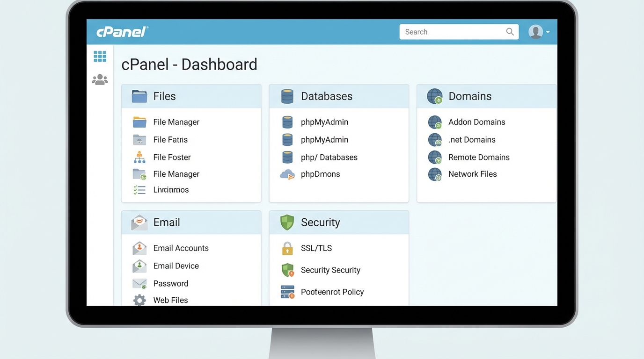Open the account dropdown next to the avatar
644x359 pixels.
[548, 32]
